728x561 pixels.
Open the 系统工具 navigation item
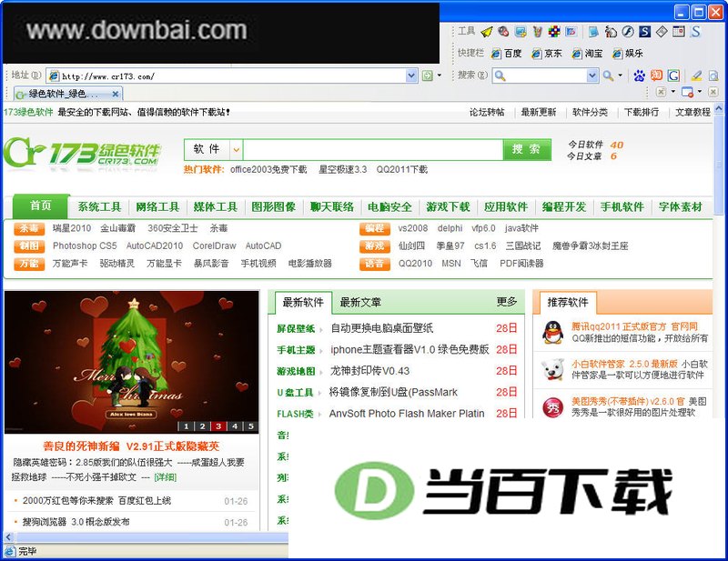pos(99,207)
